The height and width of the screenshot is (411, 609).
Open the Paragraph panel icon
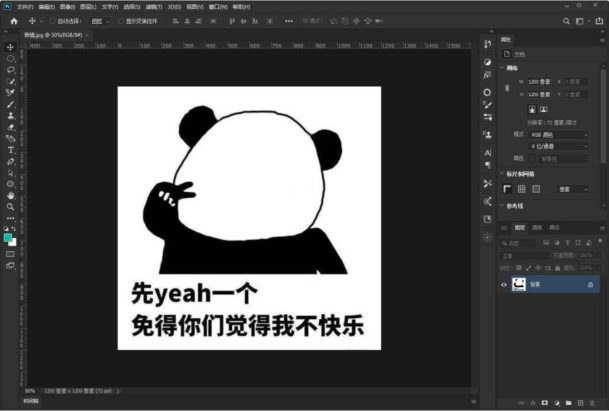click(x=488, y=165)
